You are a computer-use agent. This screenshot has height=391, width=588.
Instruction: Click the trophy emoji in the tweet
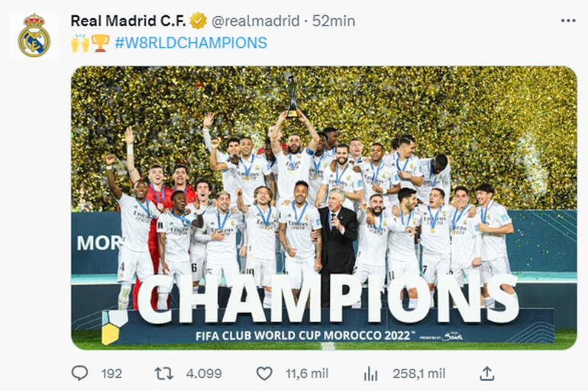[x=100, y=43]
